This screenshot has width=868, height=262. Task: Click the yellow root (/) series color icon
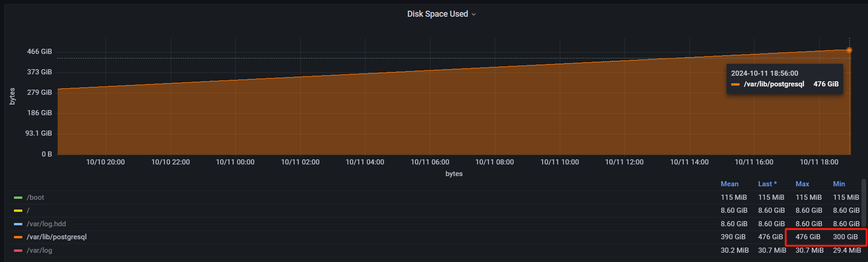click(x=18, y=211)
